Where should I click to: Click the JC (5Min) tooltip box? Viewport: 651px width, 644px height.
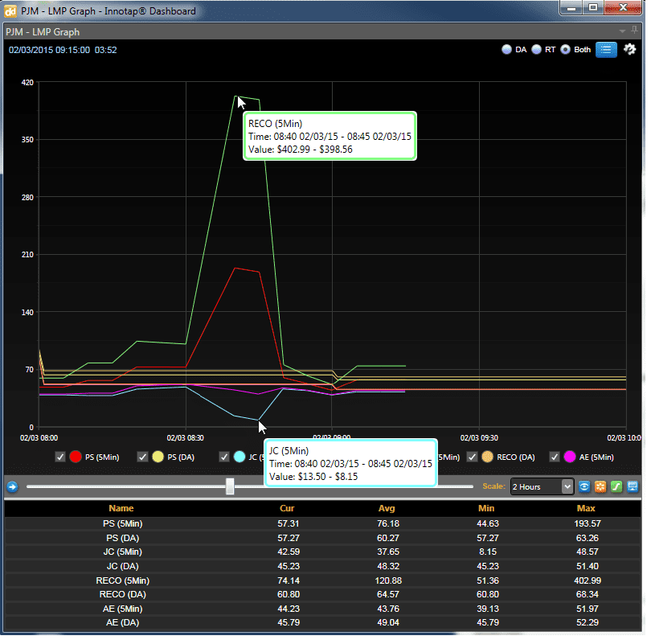[x=351, y=463]
